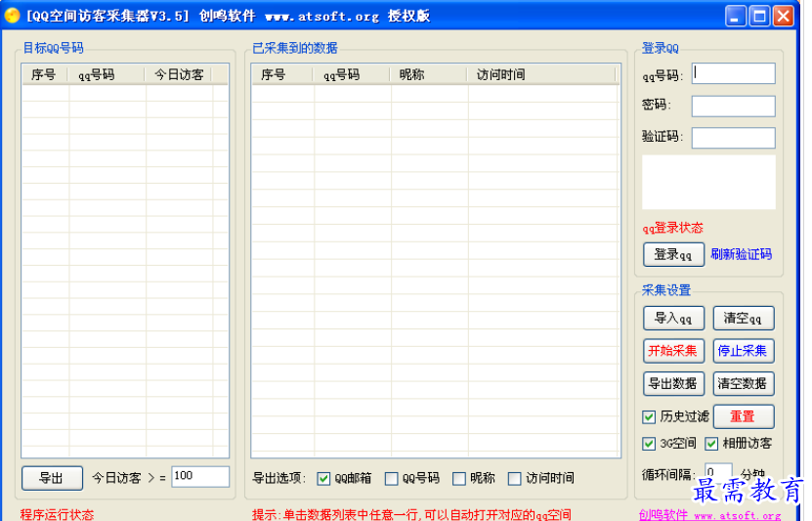Image resolution: width=812 pixels, height=521 pixels.
Task: Click the 导出 button under target QQ list
Action: (52, 477)
